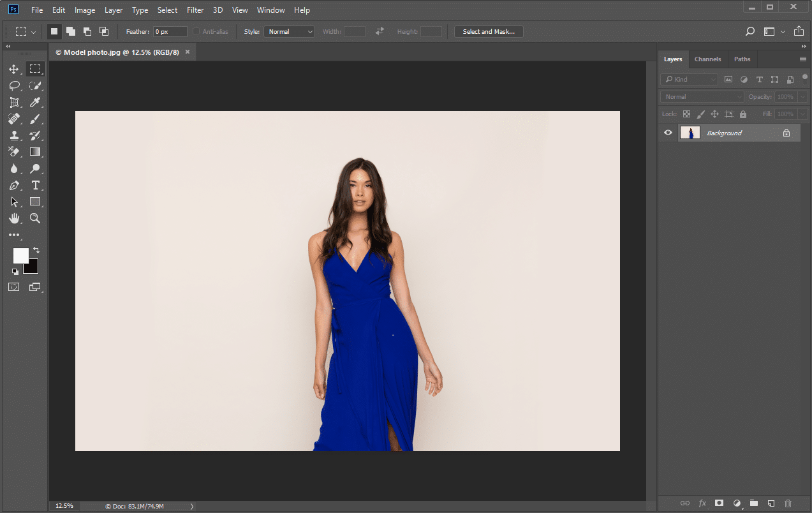Viewport: 812px width, 513px height.
Task: Switch to the Channels tab
Action: [x=707, y=59]
